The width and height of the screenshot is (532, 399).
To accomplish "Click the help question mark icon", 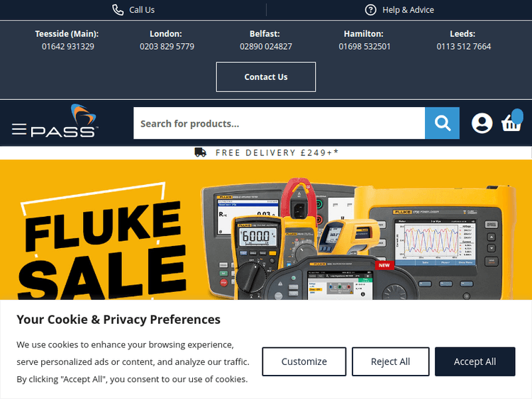I will point(370,10).
